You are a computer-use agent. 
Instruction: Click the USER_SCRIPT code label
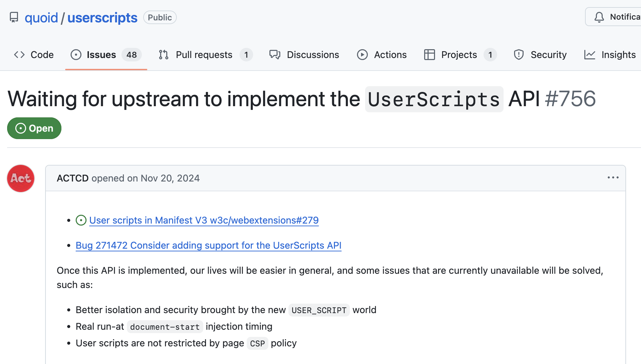[319, 310]
